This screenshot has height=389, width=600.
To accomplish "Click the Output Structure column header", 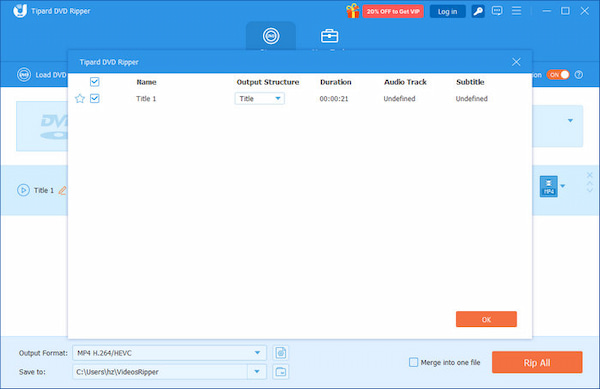I will click(x=267, y=82).
